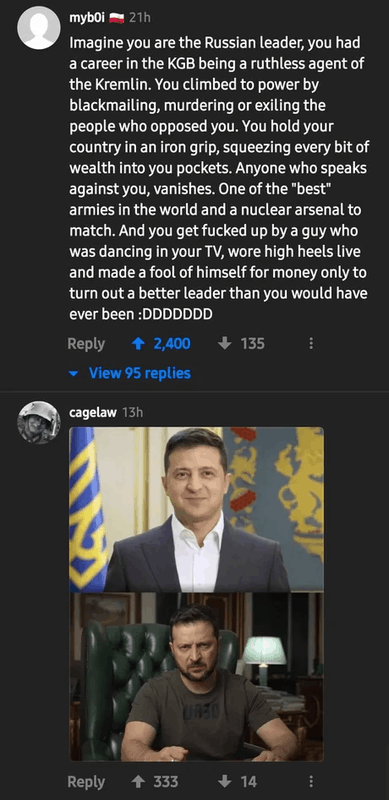This screenshot has height=800, width=389.
Task: Open the bottom green-chair photo
Action: [197, 677]
